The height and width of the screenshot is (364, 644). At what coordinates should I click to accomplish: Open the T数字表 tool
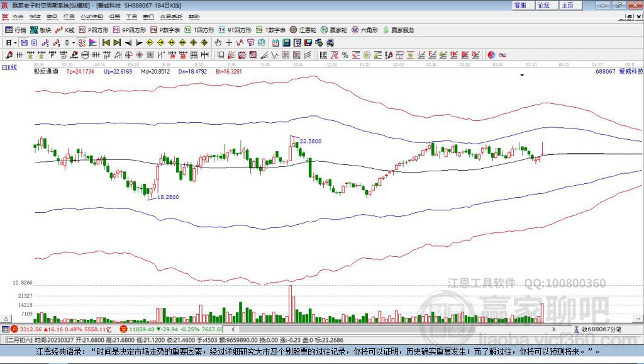[x=270, y=30]
